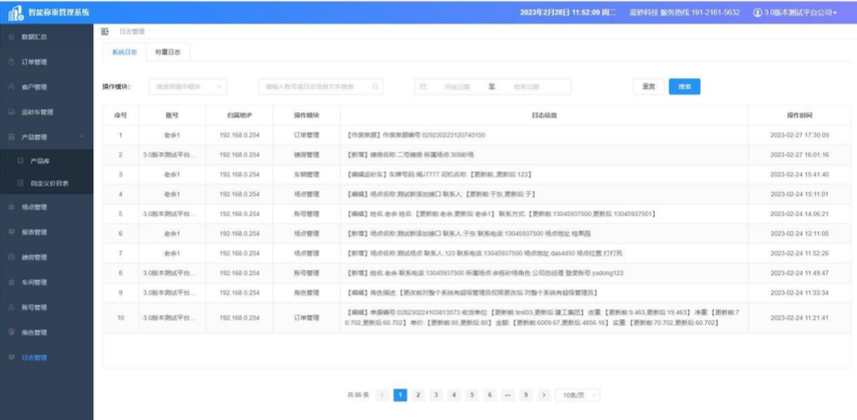
Task: Open 客户管理 in the sidebar
Action: (x=34, y=87)
